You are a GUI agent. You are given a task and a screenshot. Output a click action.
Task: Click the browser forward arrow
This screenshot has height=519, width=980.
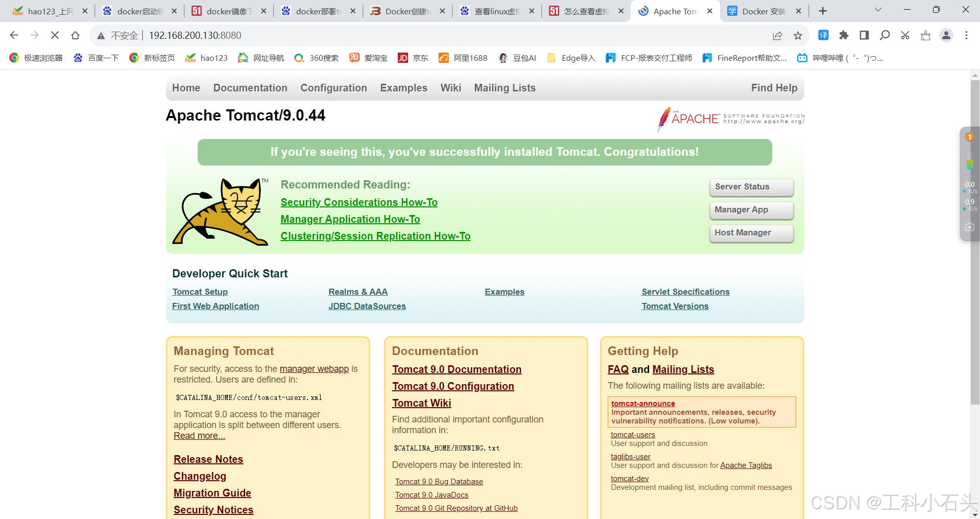pos(35,35)
